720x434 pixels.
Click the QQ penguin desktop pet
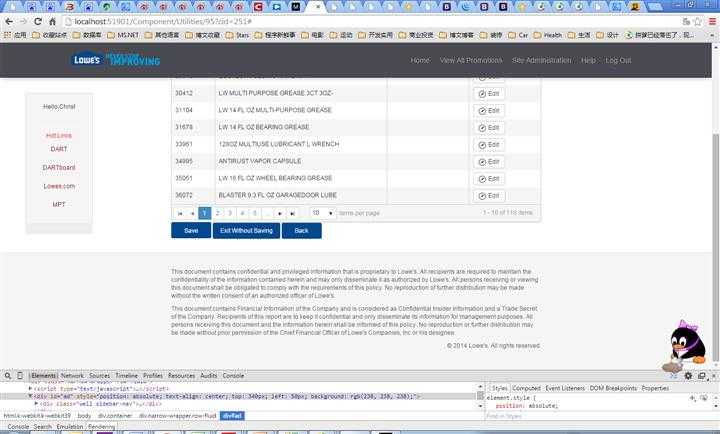click(x=684, y=345)
